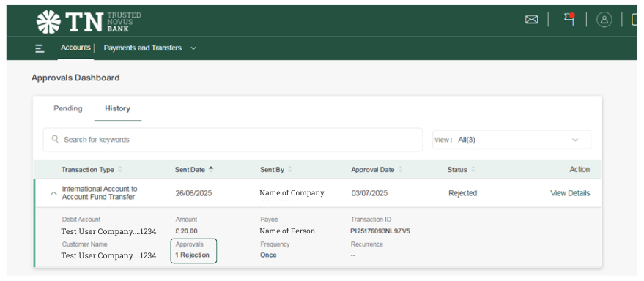Open the Accounts menu item
Screen dimensions: 644x281
pos(75,48)
